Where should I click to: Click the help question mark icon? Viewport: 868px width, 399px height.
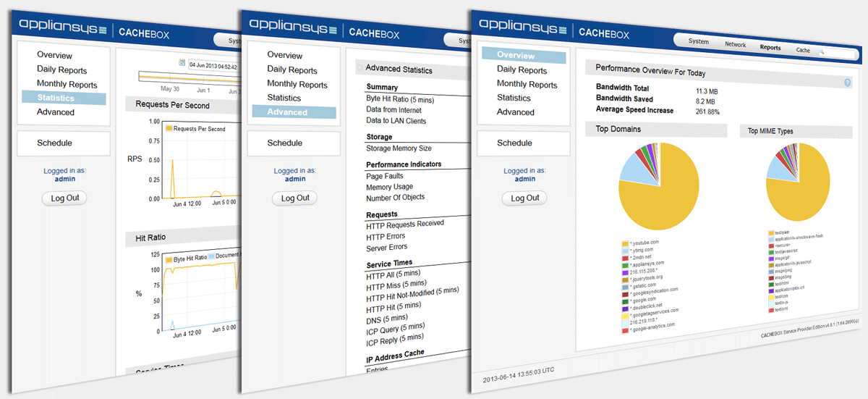pos(847,83)
